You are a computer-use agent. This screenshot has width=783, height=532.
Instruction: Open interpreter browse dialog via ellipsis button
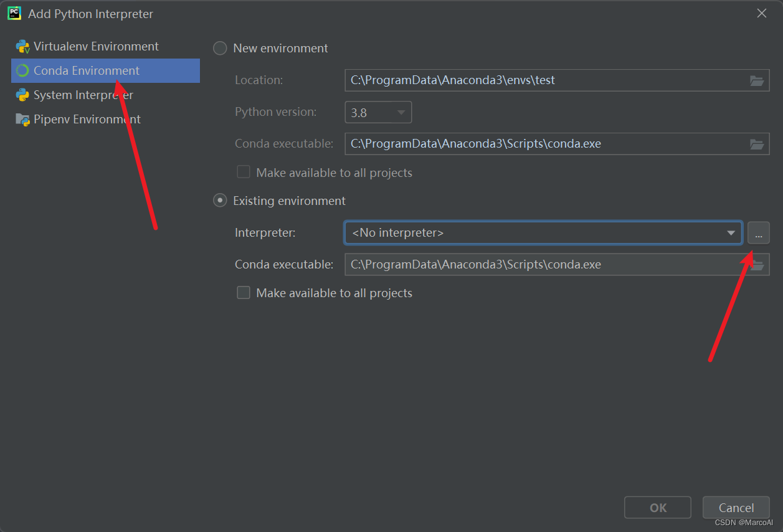(759, 233)
